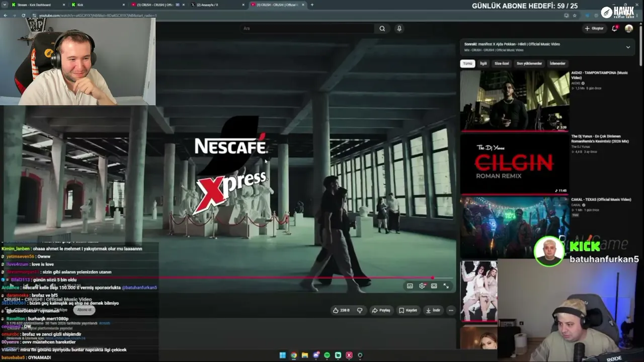Viewport: 644px width, 362px height.
Task: Start voice search with the microphone icon
Action: coord(399,29)
